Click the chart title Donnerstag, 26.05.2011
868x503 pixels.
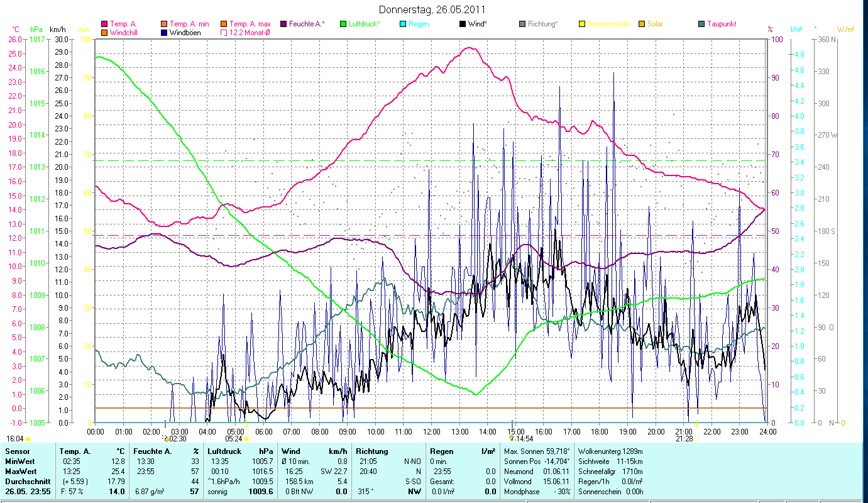432,10
